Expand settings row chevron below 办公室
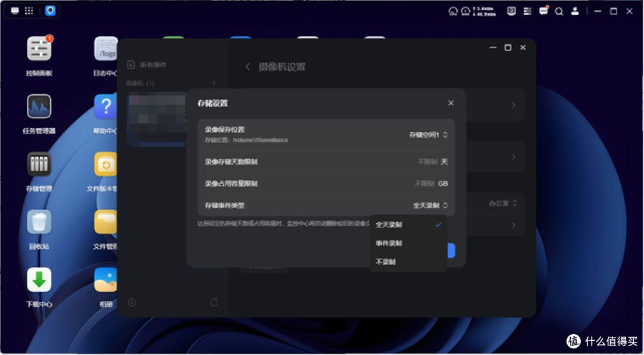The image size is (644, 355). [x=513, y=225]
